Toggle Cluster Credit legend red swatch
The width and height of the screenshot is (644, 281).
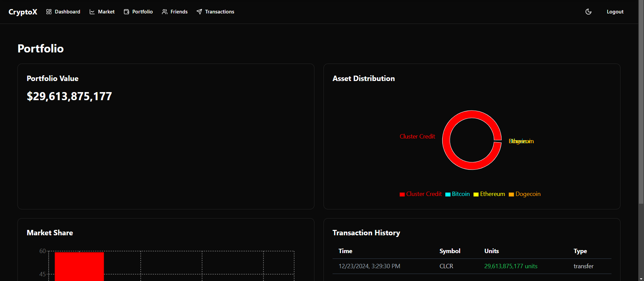tap(402, 194)
